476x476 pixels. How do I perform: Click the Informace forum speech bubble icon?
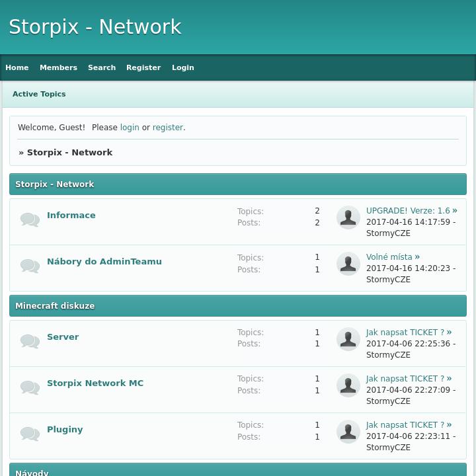tap(30, 219)
